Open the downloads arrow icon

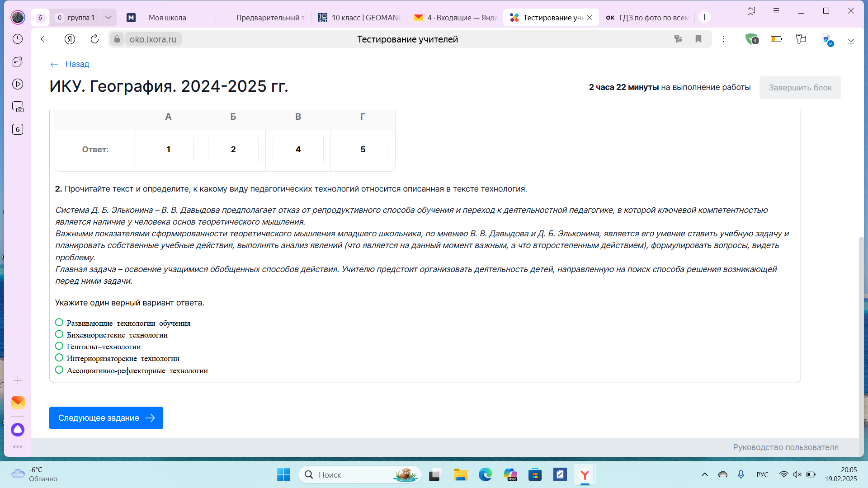point(851,39)
